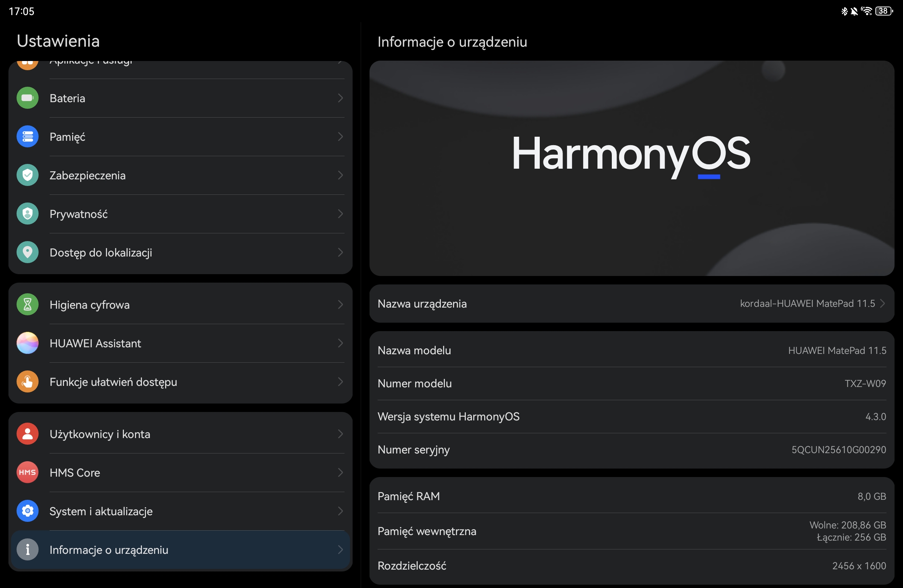This screenshot has height=588, width=903.
Task: Tap the Pamięć RAM 8,0 GB row
Action: (x=632, y=496)
